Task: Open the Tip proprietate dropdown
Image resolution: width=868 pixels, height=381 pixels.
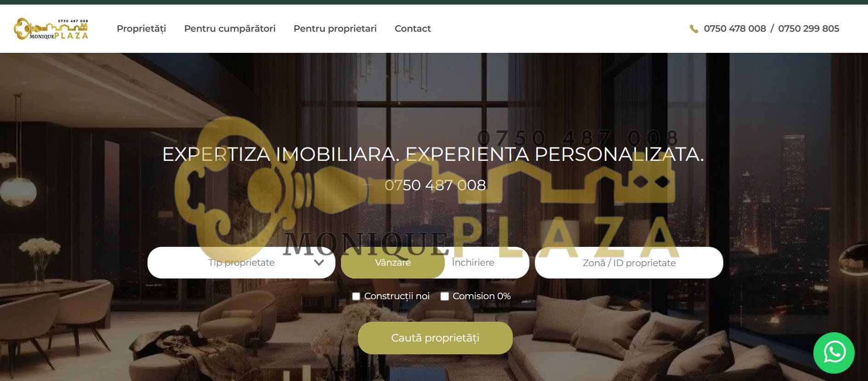Action: pyautogui.click(x=241, y=262)
